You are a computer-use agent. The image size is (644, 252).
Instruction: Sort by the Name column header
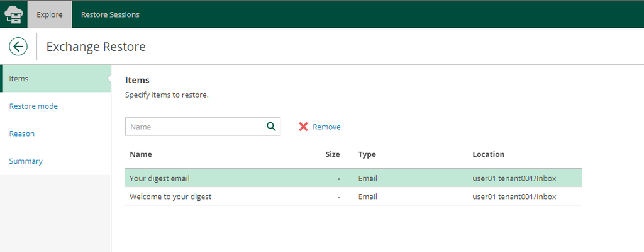point(141,154)
